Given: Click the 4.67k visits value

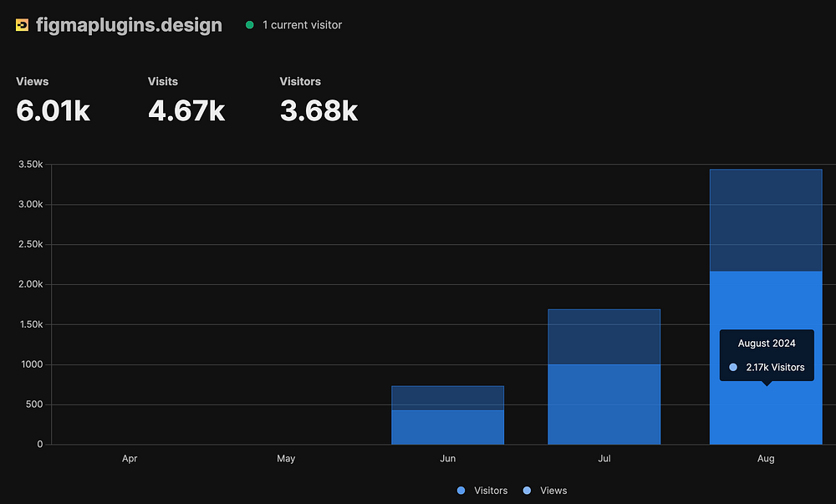Looking at the screenshot, I should [x=186, y=110].
